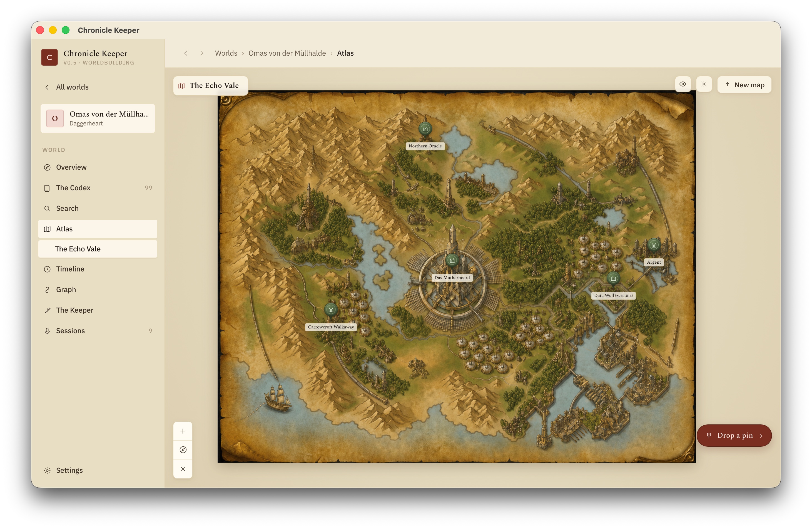This screenshot has width=812, height=529.
Task: Click Worlds breadcrumb link
Action: (226, 53)
